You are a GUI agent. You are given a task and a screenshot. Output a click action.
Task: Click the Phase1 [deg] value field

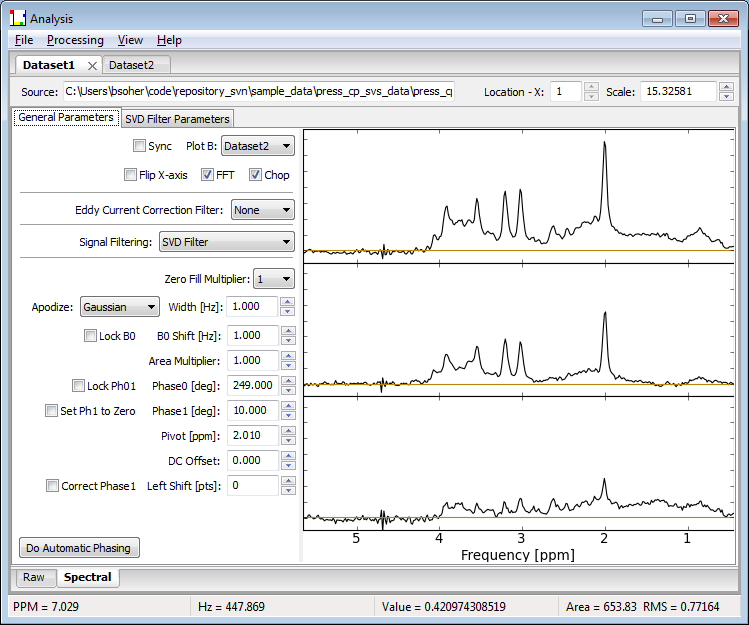(x=253, y=410)
